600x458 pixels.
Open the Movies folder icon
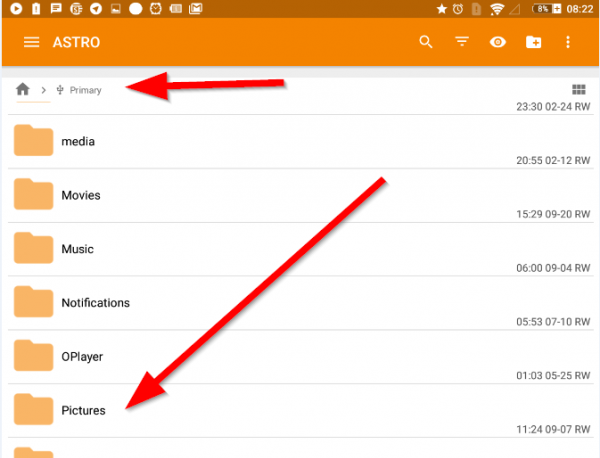click(33, 194)
